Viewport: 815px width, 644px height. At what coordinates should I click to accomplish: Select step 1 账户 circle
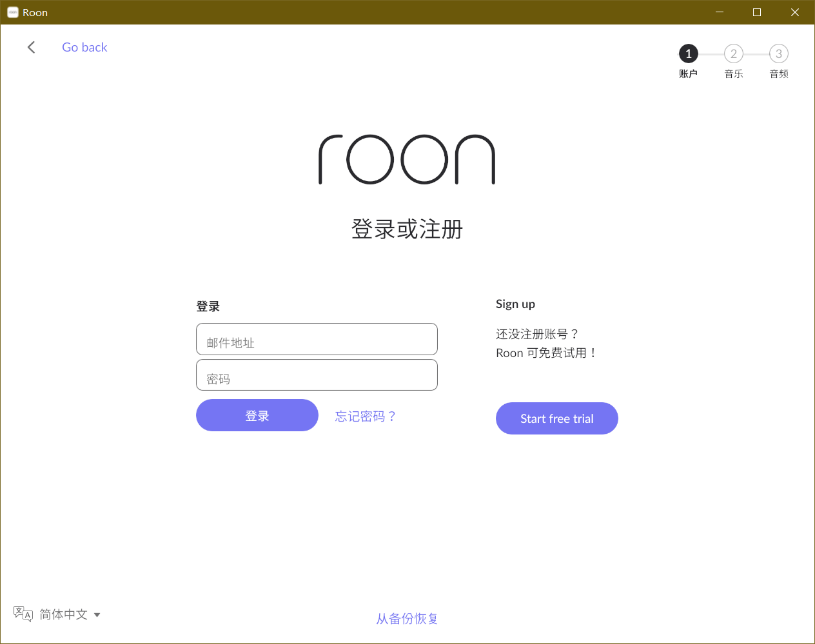click(x=688, y=54)
